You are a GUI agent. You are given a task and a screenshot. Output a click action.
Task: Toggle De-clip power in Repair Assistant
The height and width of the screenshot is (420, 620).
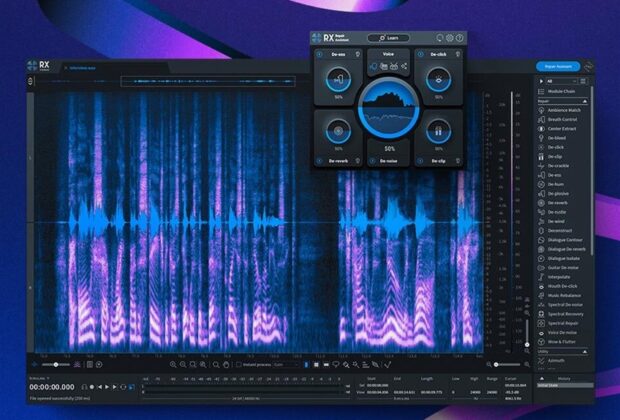tap(421, 161)
